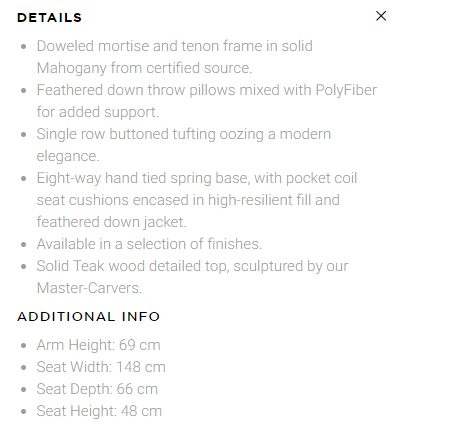Click the feathered down jacket text

coord(111,222)
